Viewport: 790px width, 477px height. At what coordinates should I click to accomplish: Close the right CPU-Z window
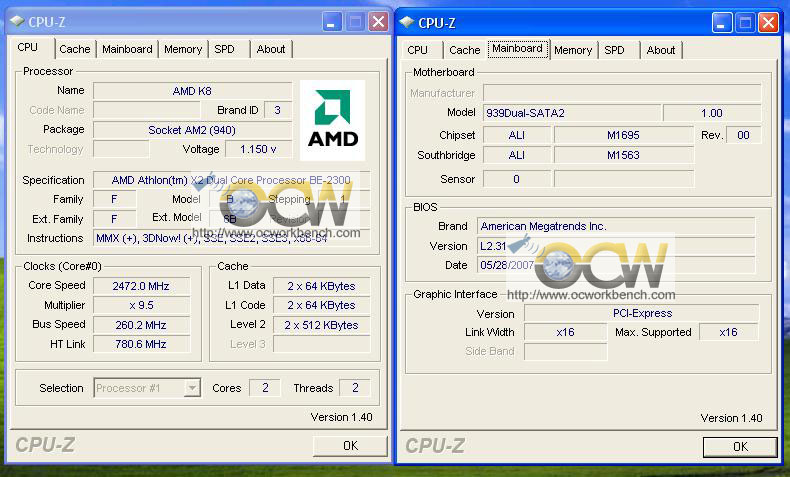point(768,23)
